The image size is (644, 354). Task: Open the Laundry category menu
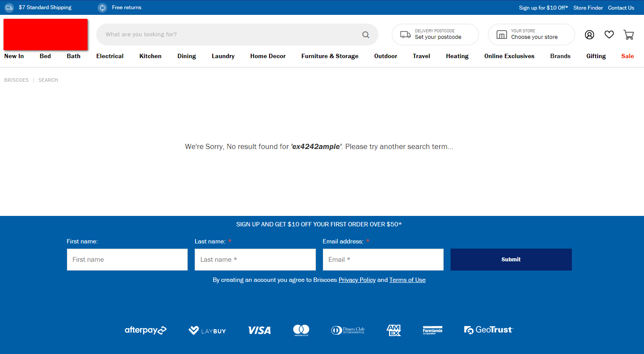(x=223, y=56)
